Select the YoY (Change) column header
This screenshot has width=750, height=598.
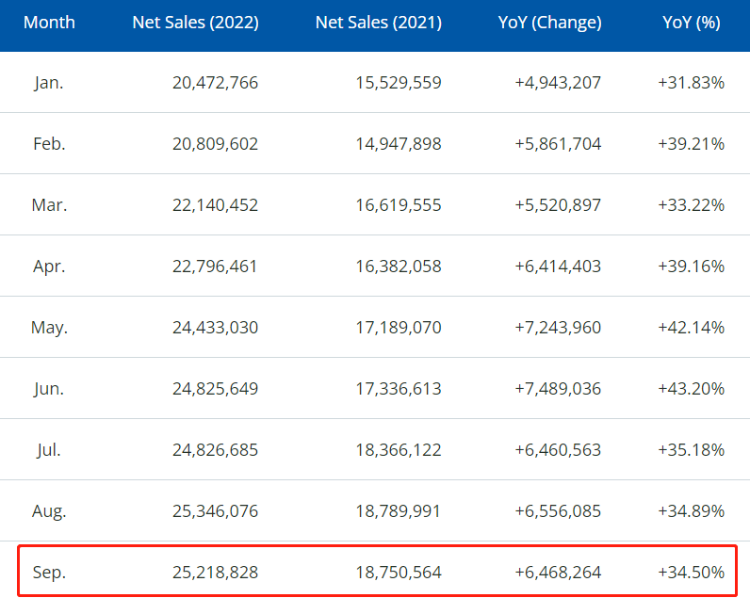click(x=549, y=22)
